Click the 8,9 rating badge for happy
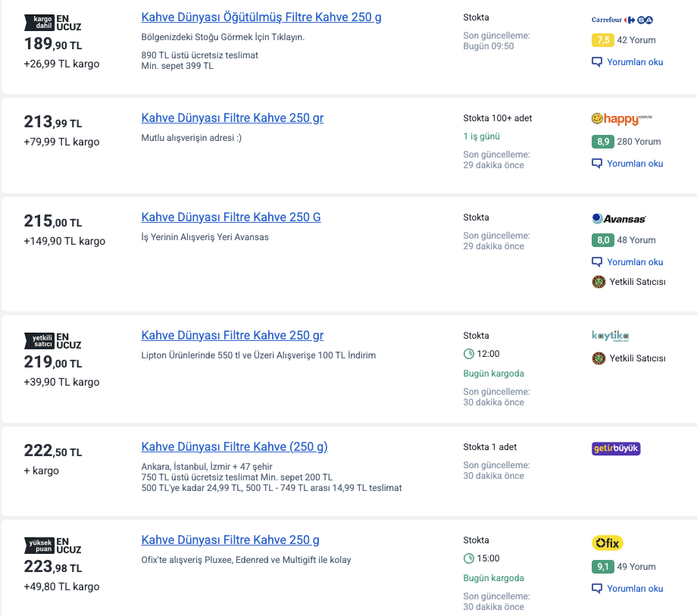This screenshot has height=616, width=697. (602, 142)
